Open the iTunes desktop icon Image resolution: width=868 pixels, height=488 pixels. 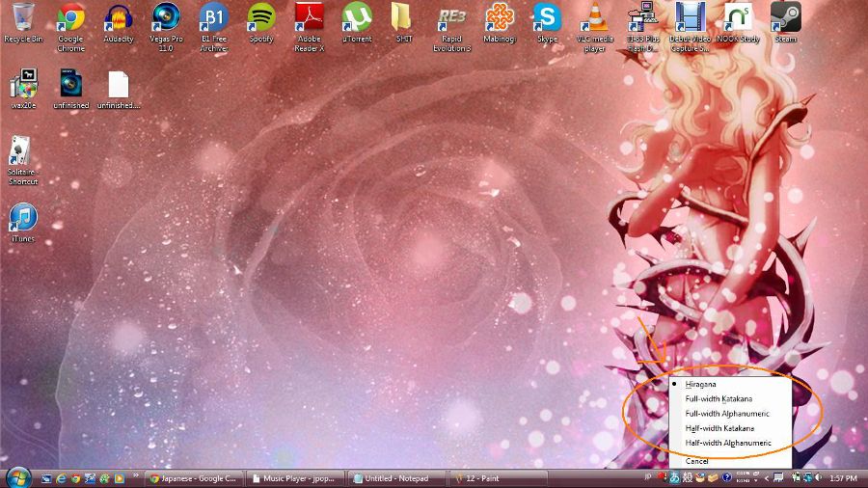coord(22,218)
